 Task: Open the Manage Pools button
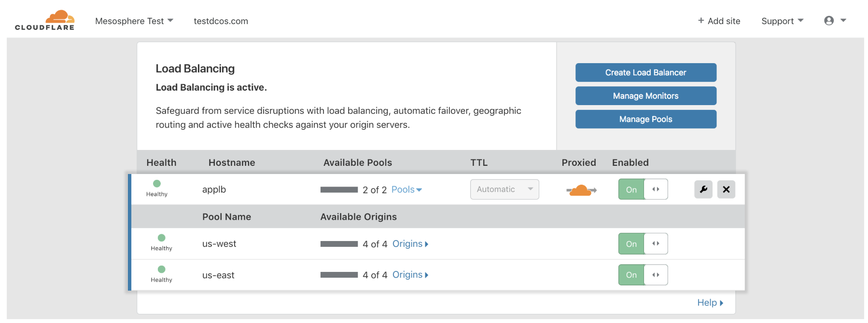click(645, 119)
